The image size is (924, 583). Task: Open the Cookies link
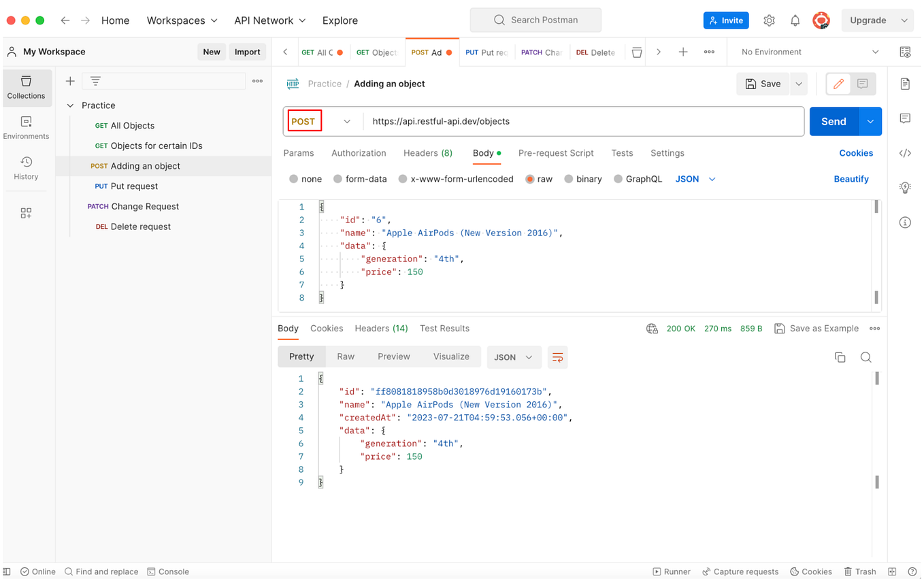coord(856,153)
